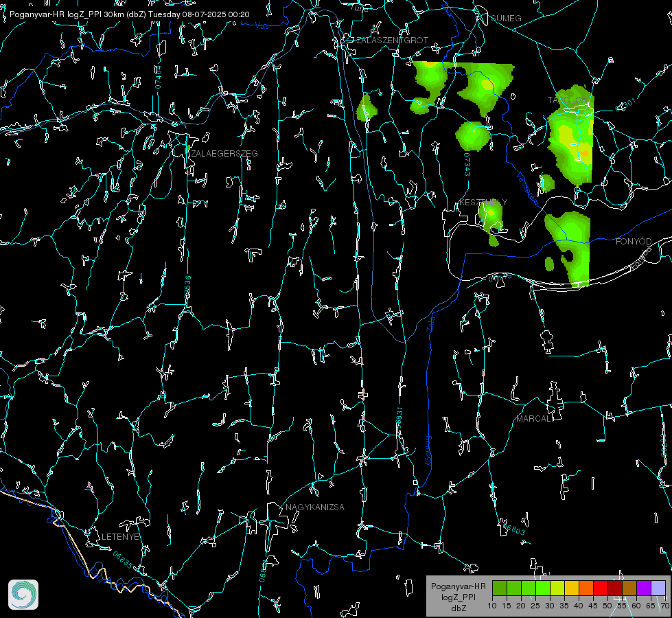Viewport: 672px width, 618px height.
Task: Click the logZ_PPI legend label
Action: click(x=458, y=597)
